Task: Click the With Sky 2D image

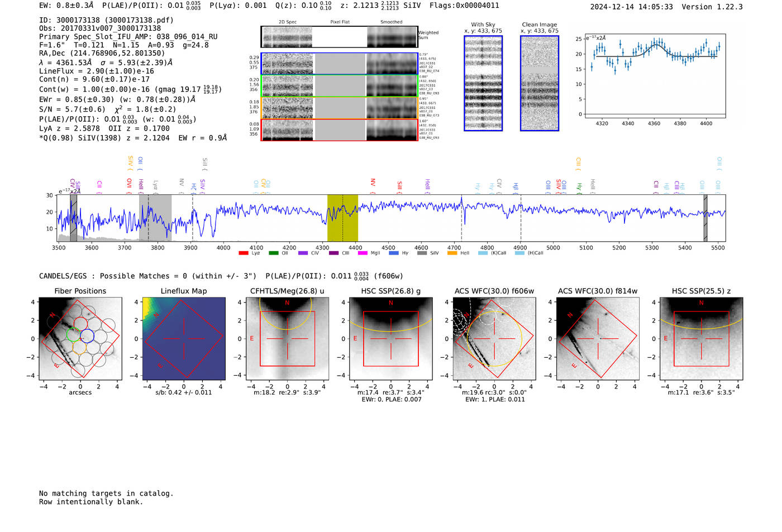Action: tap(483, 83)
